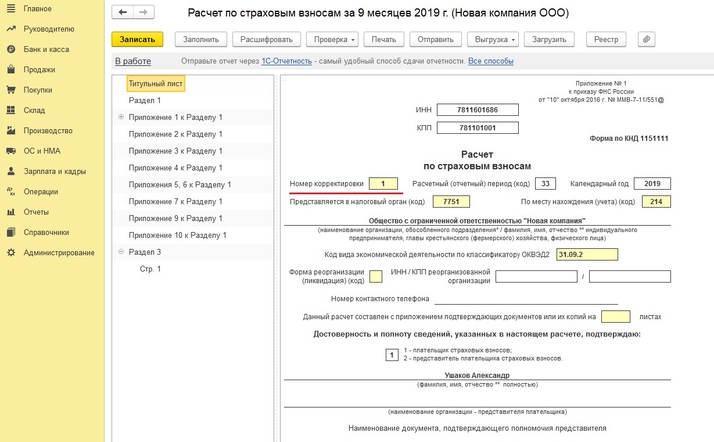Click the В работе status link
The height and width of the screenshot is (442, 714).
point(133,61)
